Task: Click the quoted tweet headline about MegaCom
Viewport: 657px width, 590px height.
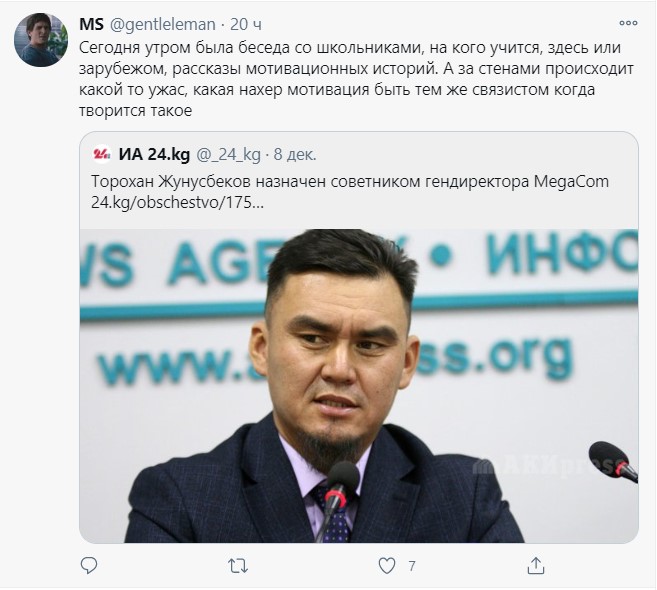Action: tap(350, 182)
